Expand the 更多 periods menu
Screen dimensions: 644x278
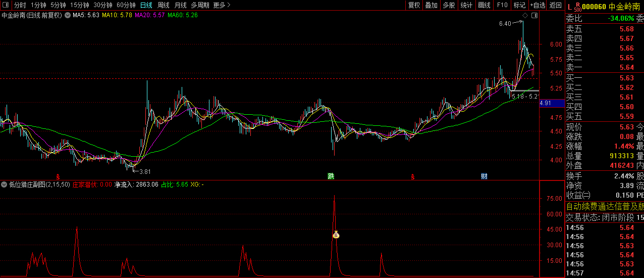pyautogui.click(x=222, y=5)
